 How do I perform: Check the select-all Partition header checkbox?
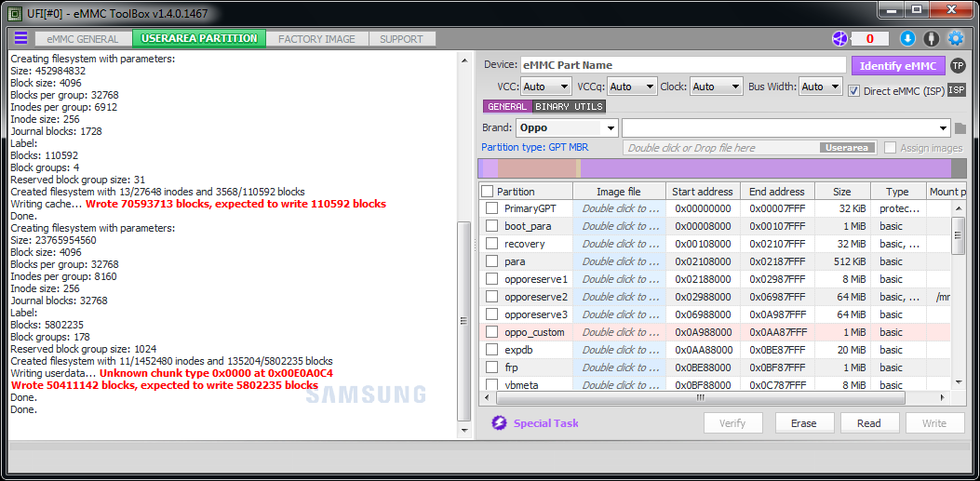(x=488, y=191)
